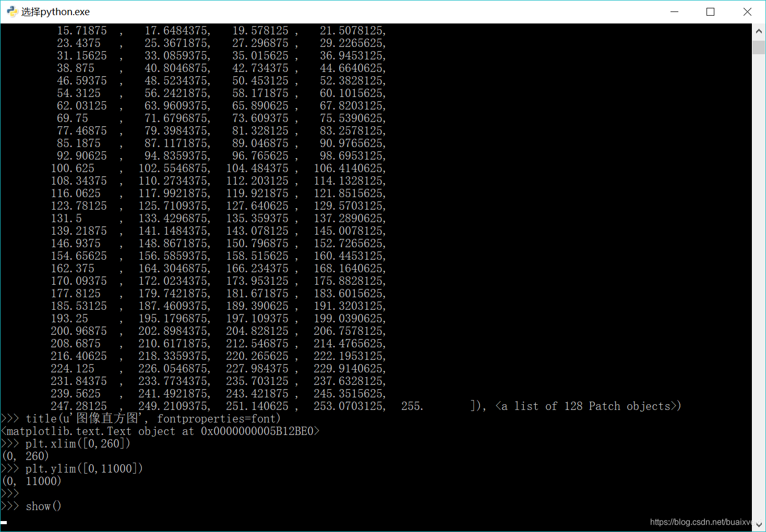
Task: Click the show() command line
Action: pyautogui.click(x=31, y=506)
